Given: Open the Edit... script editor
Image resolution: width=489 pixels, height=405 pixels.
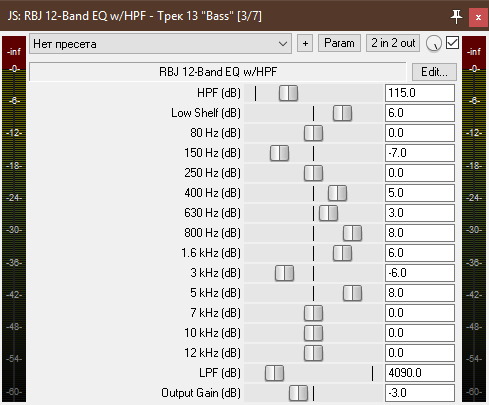Looking at the screenshot, I should pyautogui.click(x=434, y=72).
